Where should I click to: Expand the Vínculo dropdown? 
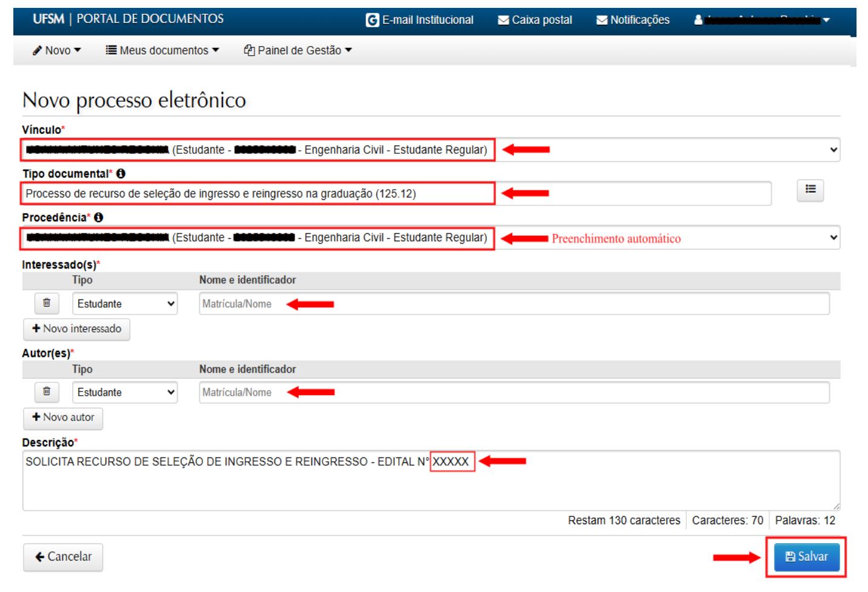point(833,150)
